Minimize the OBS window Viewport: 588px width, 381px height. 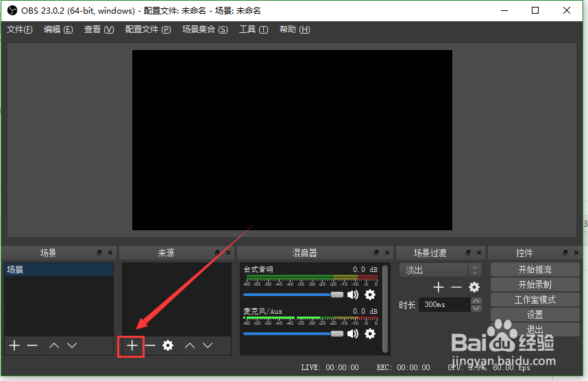[504, 10]
